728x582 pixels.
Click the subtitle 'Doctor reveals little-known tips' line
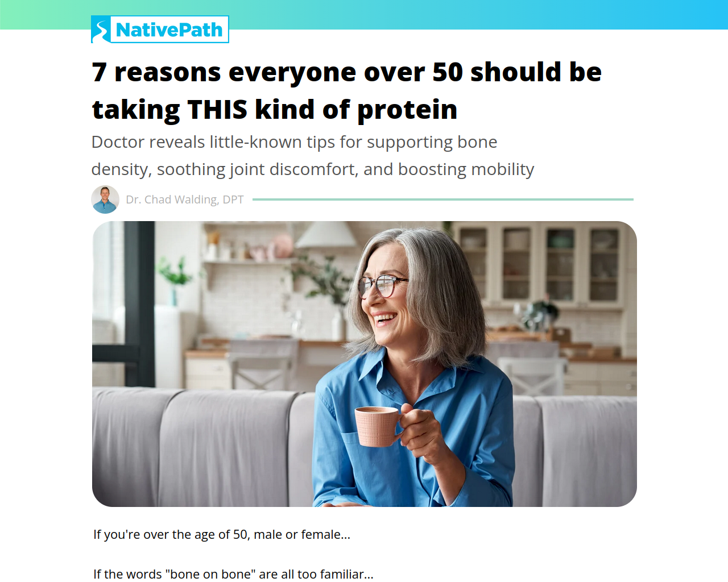tap(295, 142)
